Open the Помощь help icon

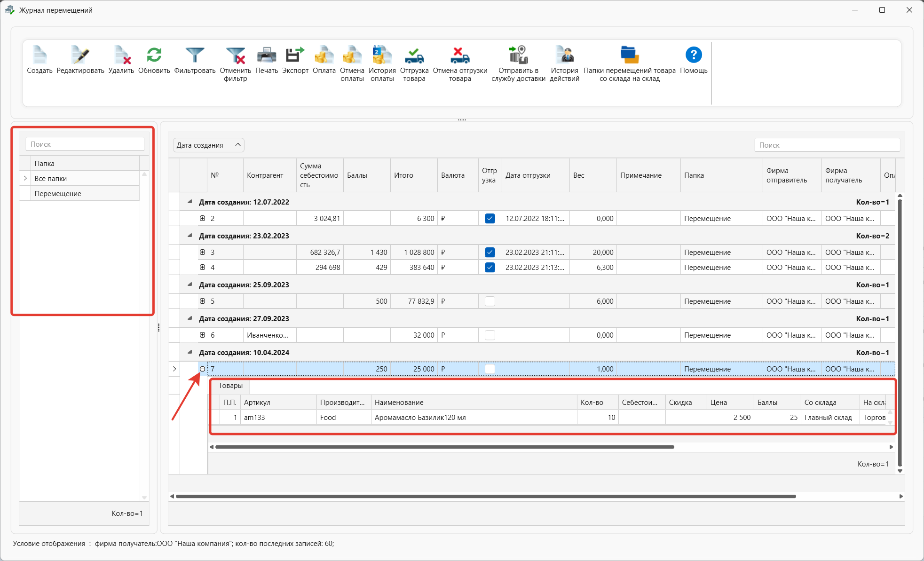[694, 55]
